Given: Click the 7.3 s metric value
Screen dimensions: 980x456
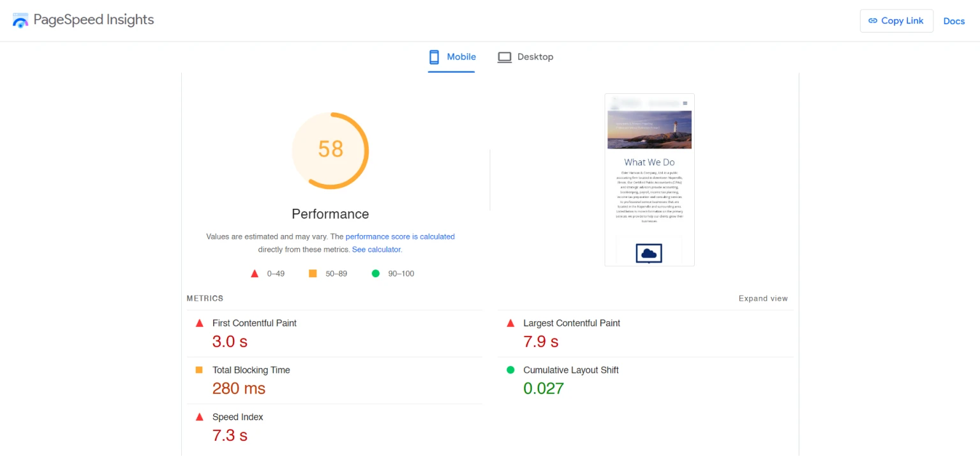Looking at the screenshot, I should click(x=230, y=436).
